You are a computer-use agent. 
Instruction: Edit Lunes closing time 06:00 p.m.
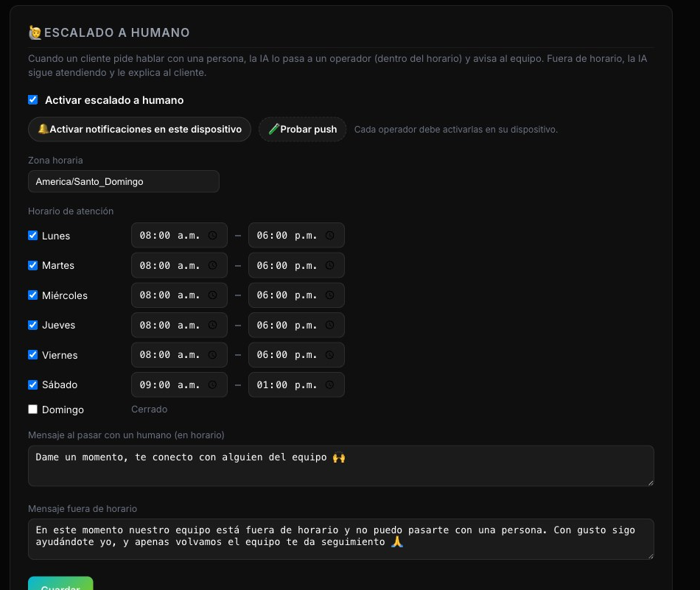point(296,235)
